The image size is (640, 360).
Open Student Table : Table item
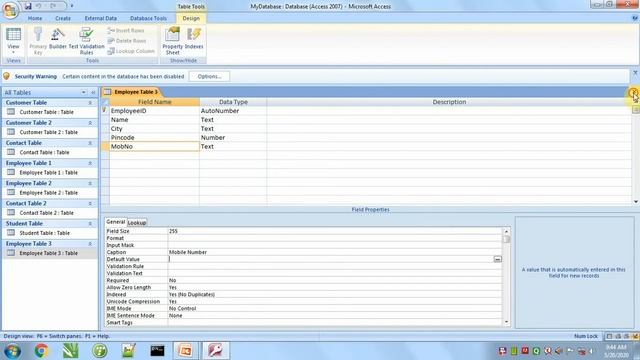point(50,233)
